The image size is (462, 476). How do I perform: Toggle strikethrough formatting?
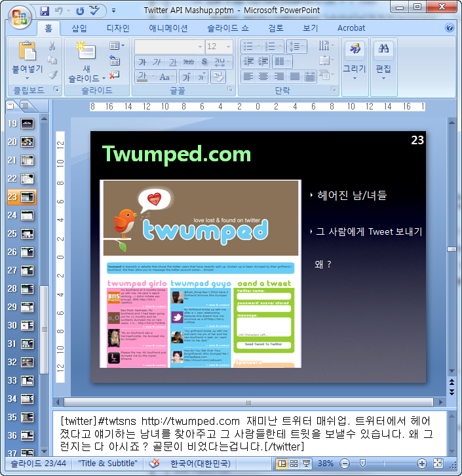[x=188, y=62]
